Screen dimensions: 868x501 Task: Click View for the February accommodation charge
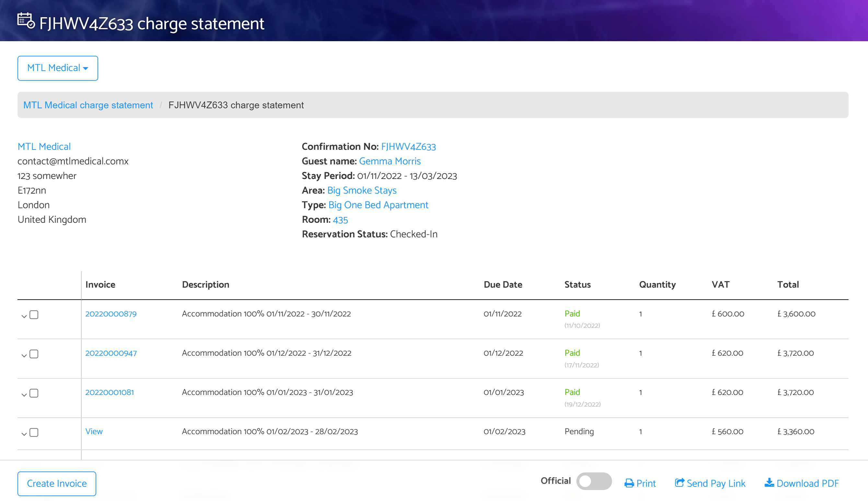click(94, 432)
